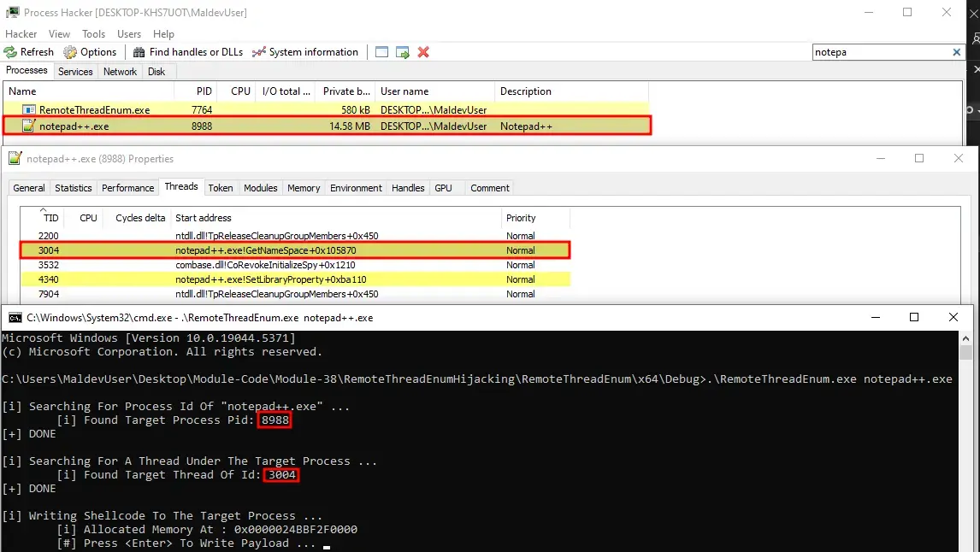
Task: Click the Refresh toolbar button
Action: pyautogui.click(x=29, y=52)
